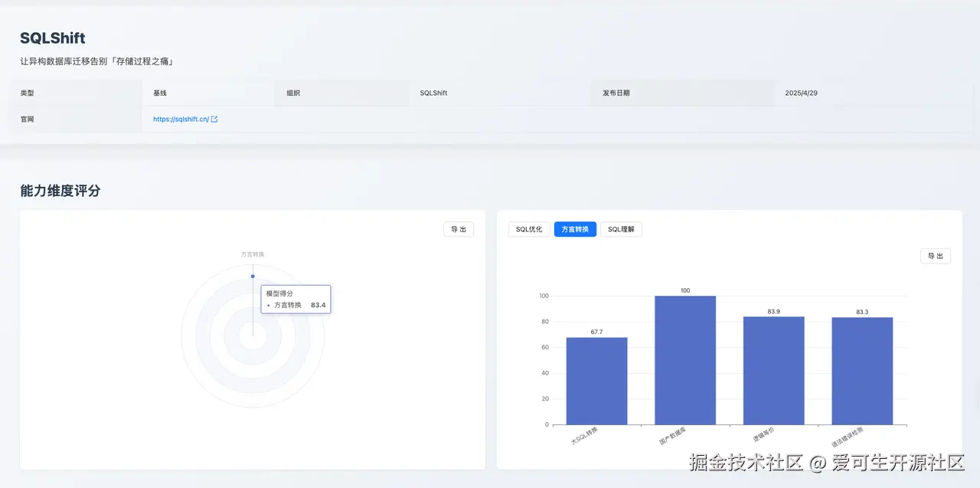
Task: Click the 模型得分 tooltip title
Action: click(279, 293)
